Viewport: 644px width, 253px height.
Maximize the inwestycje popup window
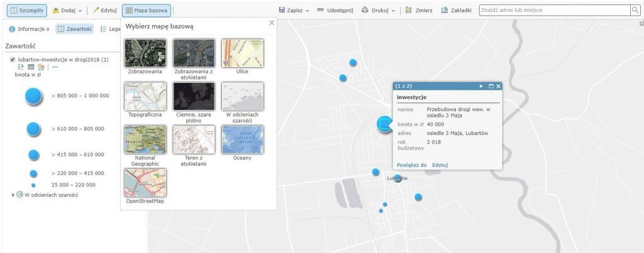click(x=491, y=86)
